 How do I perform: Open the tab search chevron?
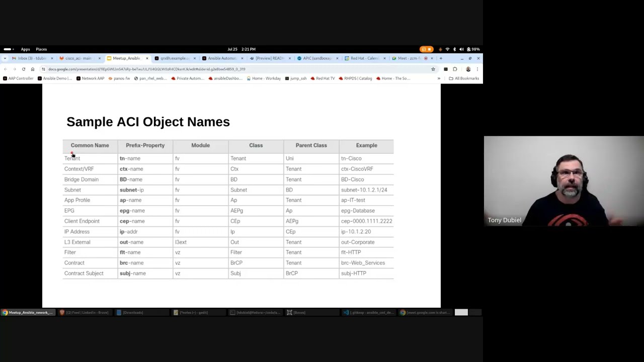(5, 58)
